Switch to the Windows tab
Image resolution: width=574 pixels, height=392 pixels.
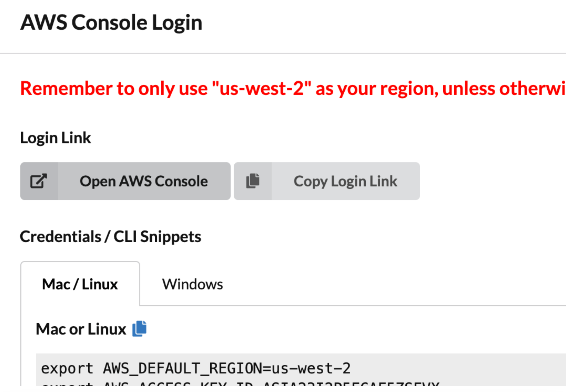[x=192, y=284]
